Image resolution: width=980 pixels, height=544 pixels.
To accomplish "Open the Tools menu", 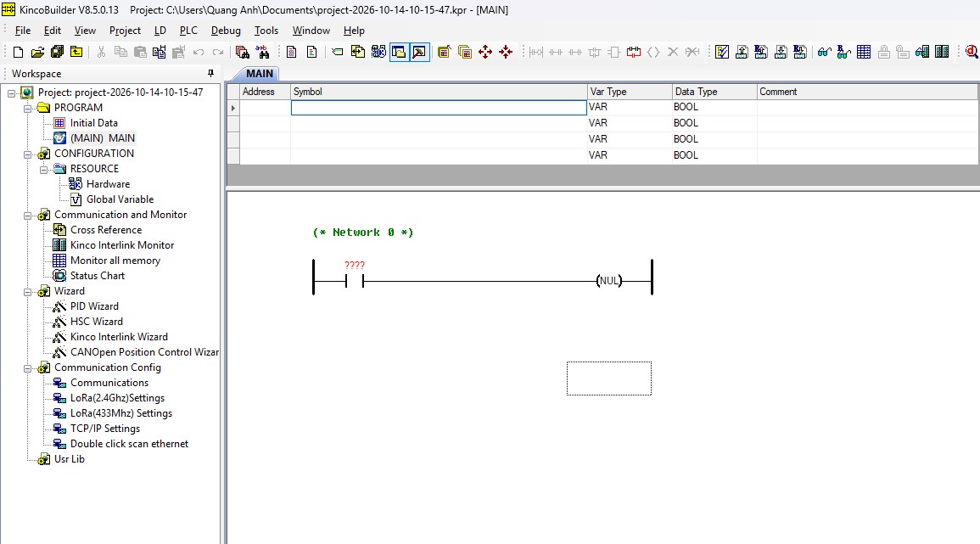I will click(266, 31).
